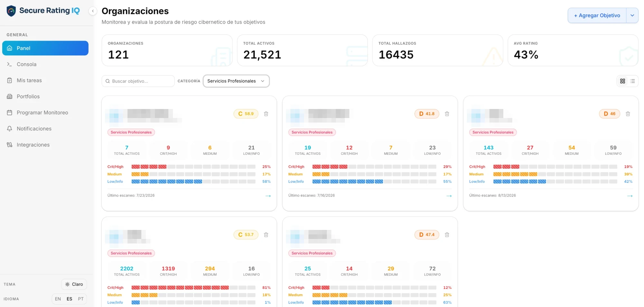This screenshot has height=307, width=644.
Task: Click the D 47.4 rating badge
Action: pos(427,235)
